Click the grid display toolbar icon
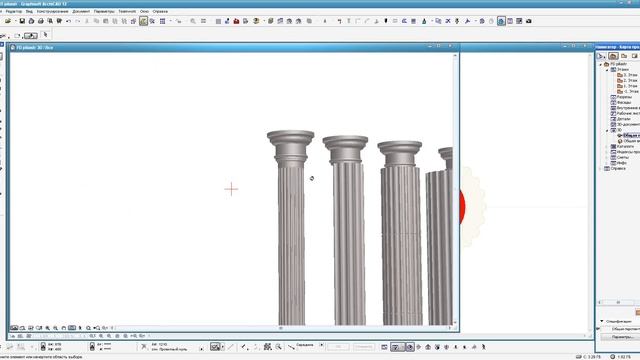The height and width of the screenshot is (360, 640). click(x=162, y=21)
